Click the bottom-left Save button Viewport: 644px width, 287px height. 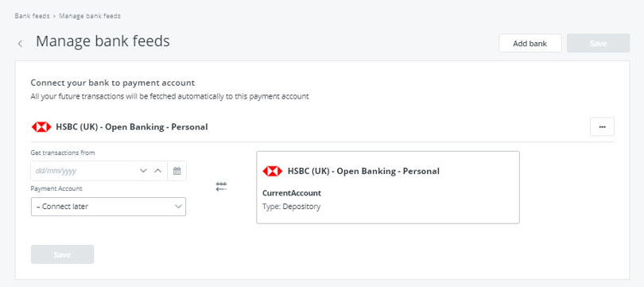point(63,254)
